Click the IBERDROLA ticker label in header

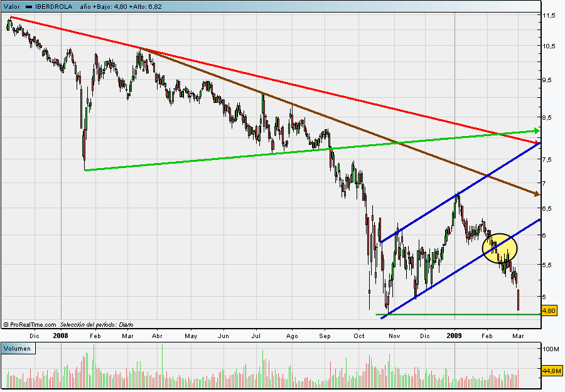(x=54, y=6)
